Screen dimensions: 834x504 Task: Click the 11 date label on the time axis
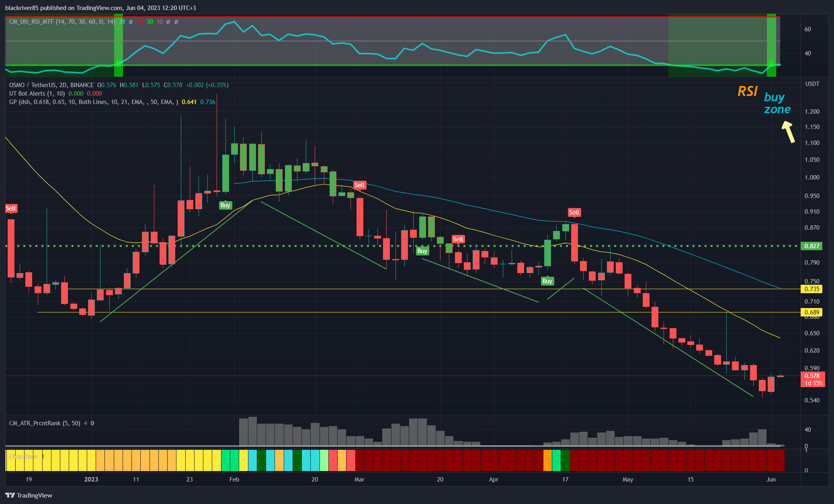136,480
